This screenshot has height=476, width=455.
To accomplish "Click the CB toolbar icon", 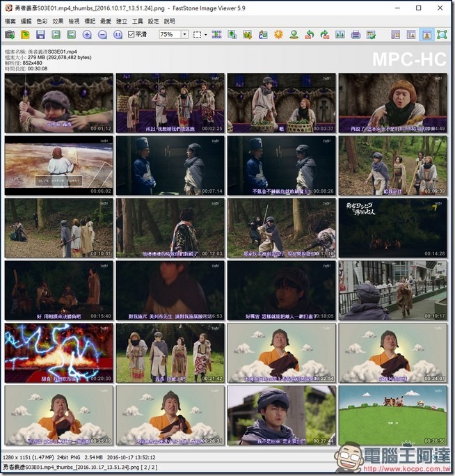I will point(263,35).
